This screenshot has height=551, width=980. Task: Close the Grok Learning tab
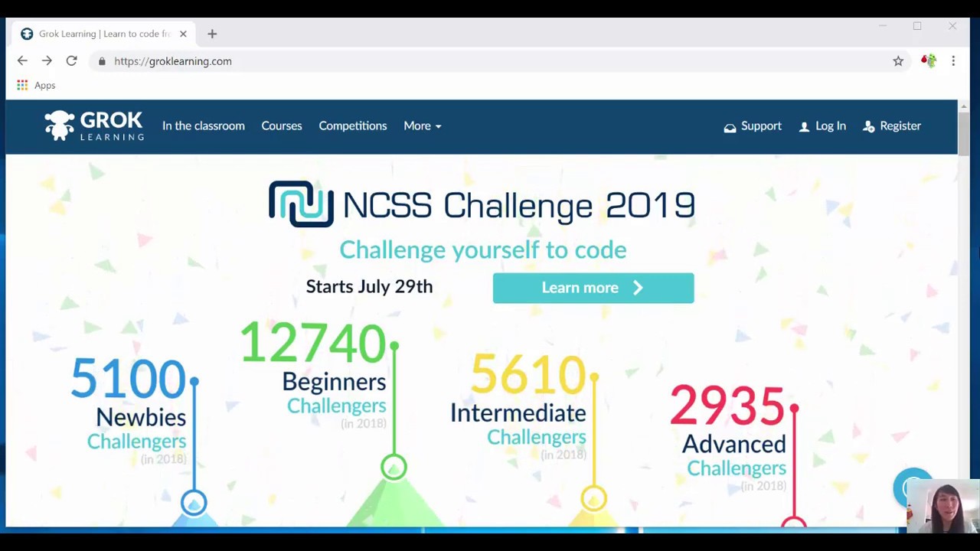click(183, 34)
